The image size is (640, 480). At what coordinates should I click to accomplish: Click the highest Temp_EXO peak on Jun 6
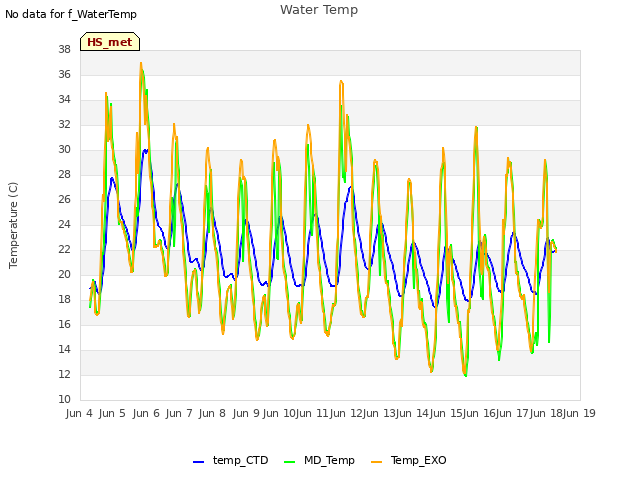tap(141, 63)
